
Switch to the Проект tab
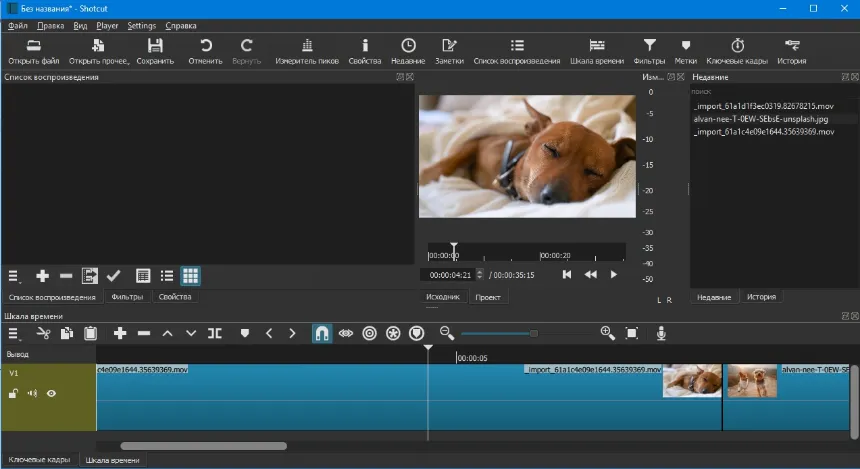[x=488, y=297]
